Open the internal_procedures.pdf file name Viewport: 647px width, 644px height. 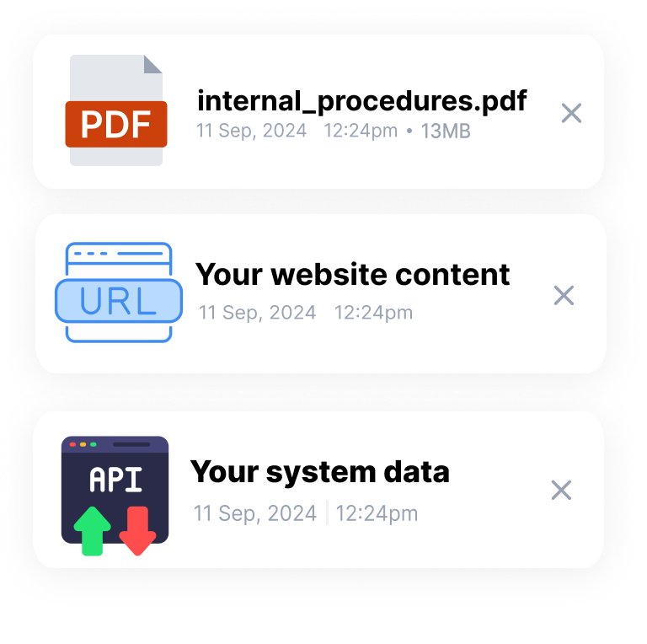click(362, 101)
